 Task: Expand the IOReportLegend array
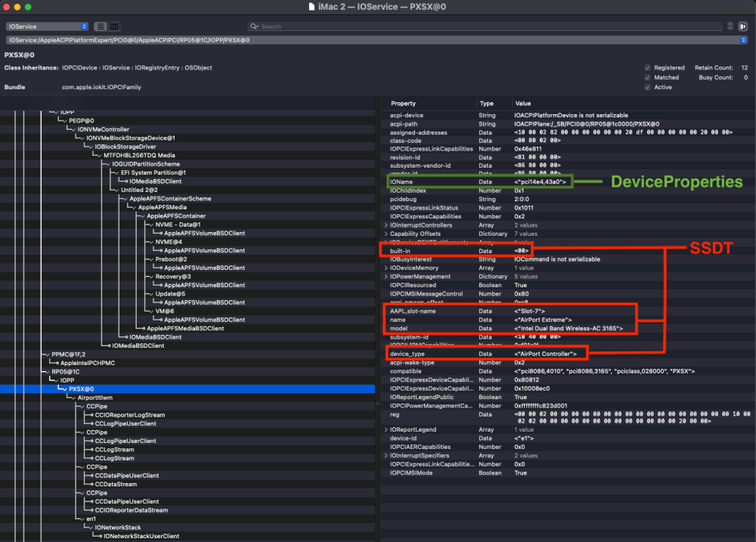pyautogui.click(x=386, y=429)
